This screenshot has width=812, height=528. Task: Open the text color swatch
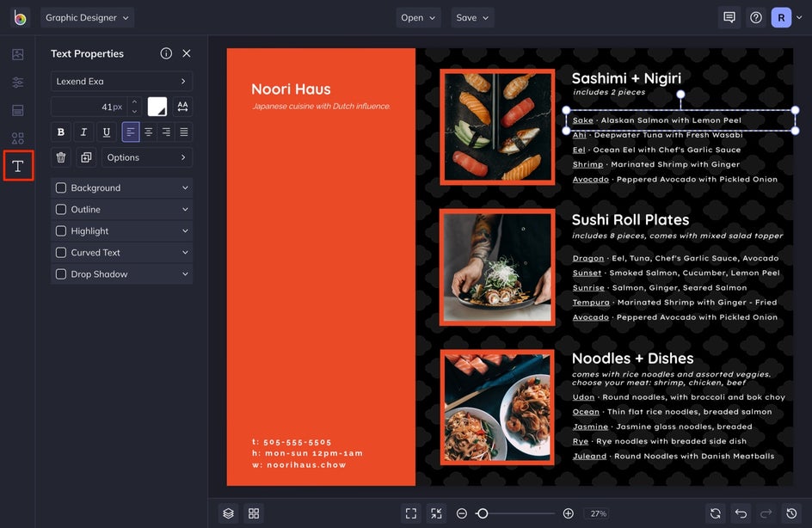point(157,107)
